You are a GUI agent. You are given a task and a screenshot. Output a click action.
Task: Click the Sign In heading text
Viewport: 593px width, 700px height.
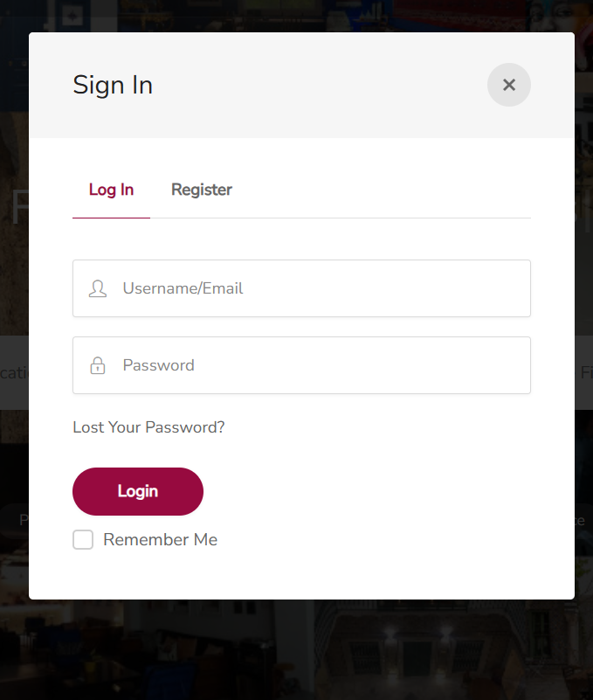113,85
